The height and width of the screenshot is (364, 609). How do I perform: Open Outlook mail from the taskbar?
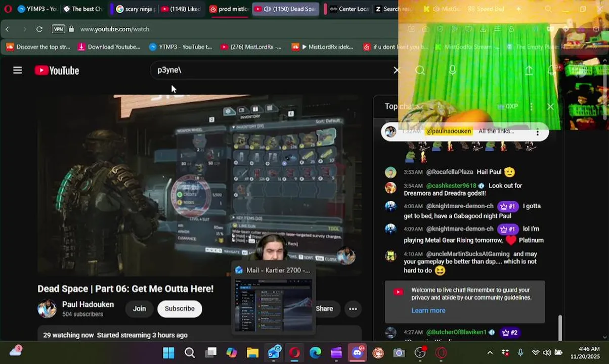[274, 352]
